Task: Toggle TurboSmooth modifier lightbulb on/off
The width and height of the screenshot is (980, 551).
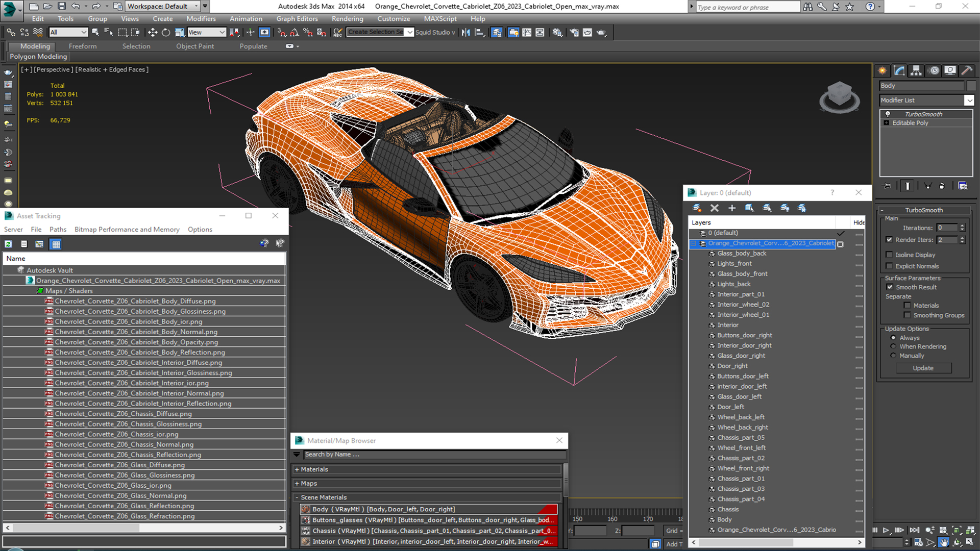Action: point(888,114)
